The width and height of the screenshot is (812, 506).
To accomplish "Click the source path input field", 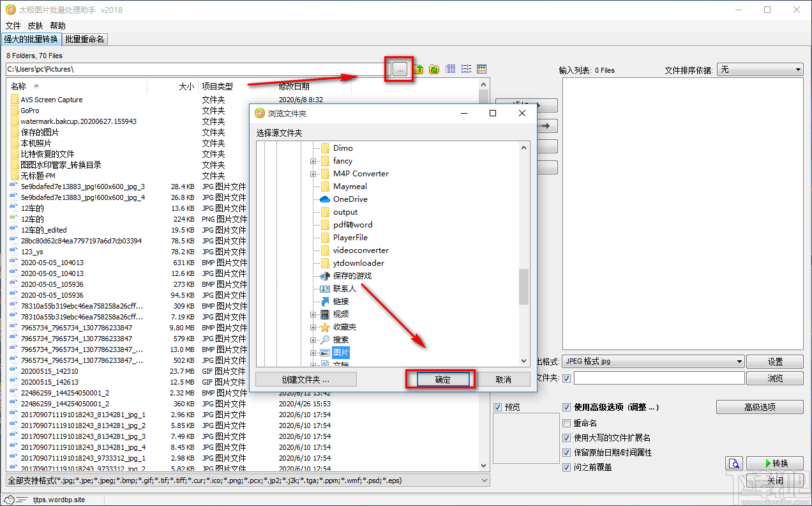I will 199,69.
